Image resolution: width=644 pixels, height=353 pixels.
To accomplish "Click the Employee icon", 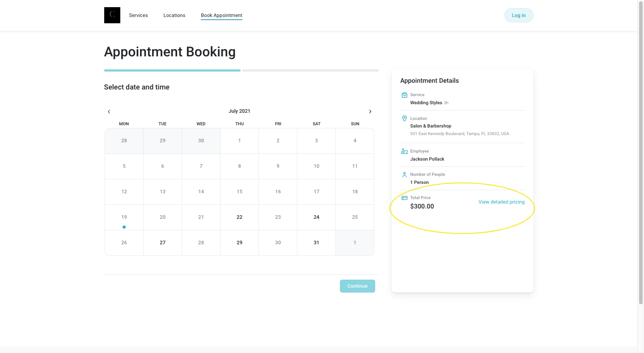I will tap(404, 151).
